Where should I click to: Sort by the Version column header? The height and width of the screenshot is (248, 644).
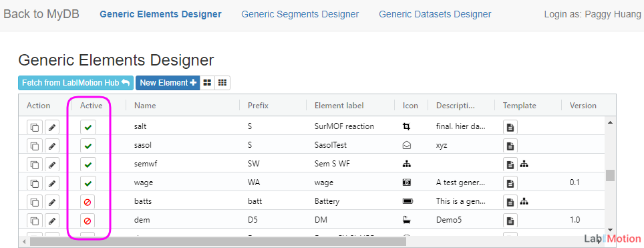583,106
